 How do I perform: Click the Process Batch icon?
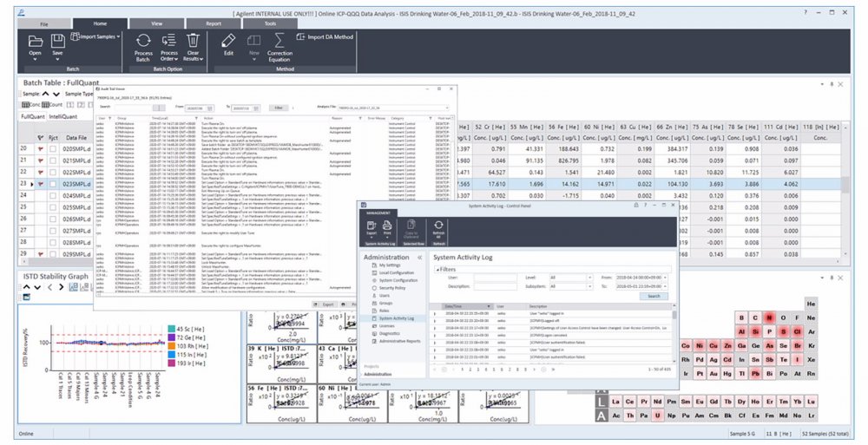tap(143, 41)
